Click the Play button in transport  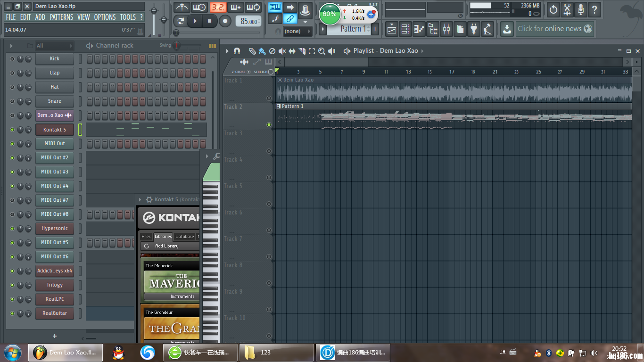click(x=194, y=21)
